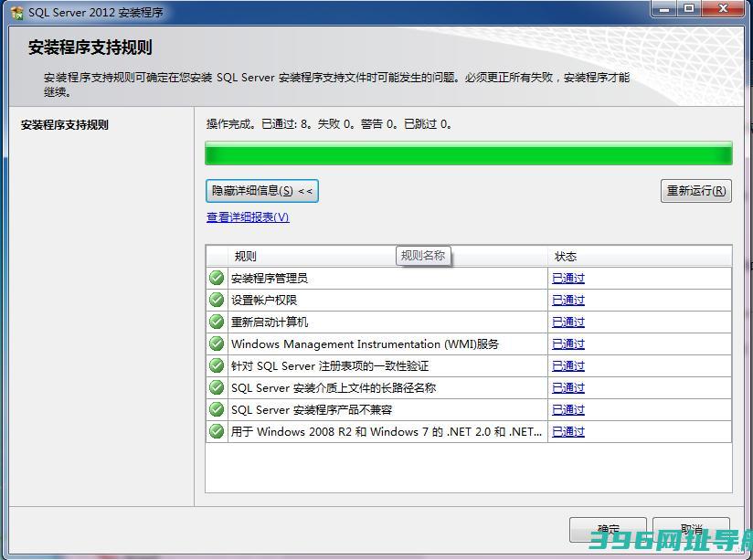Viewport: 753px width, 560px height.
Task: Click green check icon for .NET 2.0 rule
Action: 217,431
